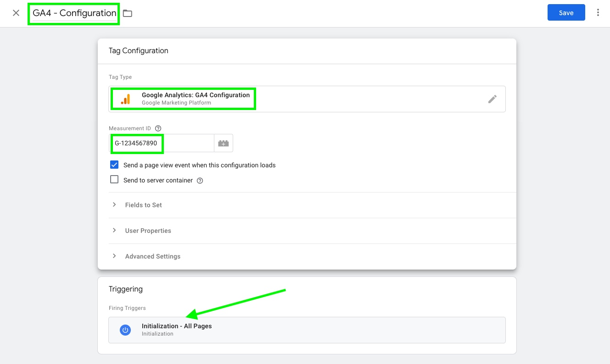Screen dimensions: 610x364
Task: Enable the Send to server container checkbox
Action: [114, 180]
